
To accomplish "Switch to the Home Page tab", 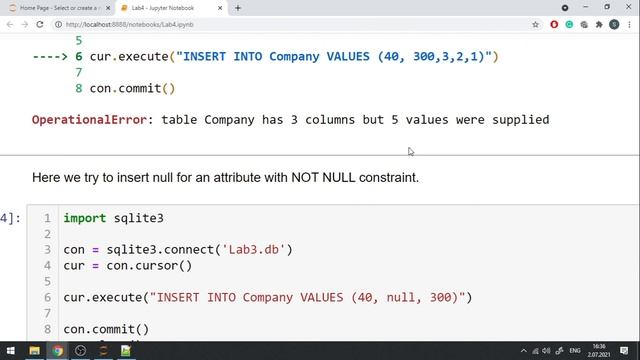I will click(x=59, y=8).
